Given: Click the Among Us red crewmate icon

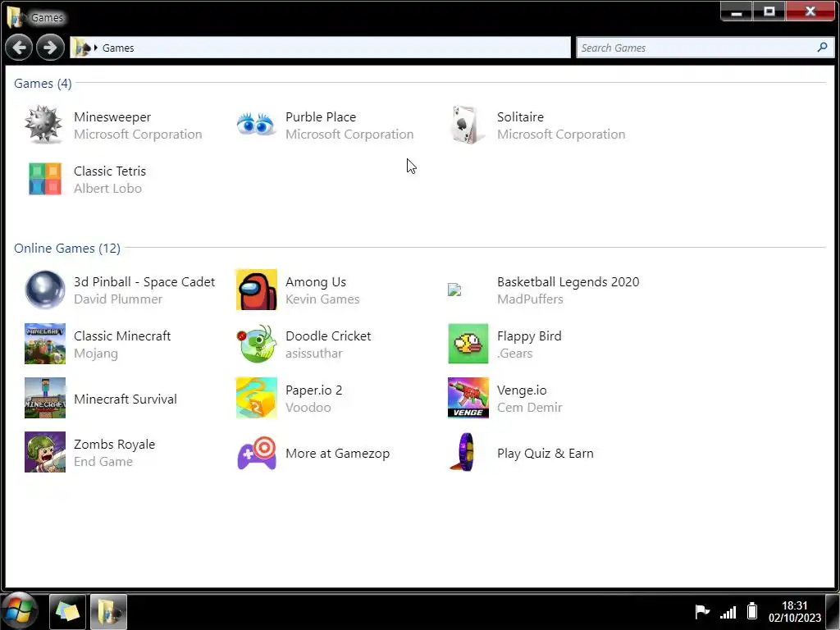Looking at the screenshot, I should point(257,290).
